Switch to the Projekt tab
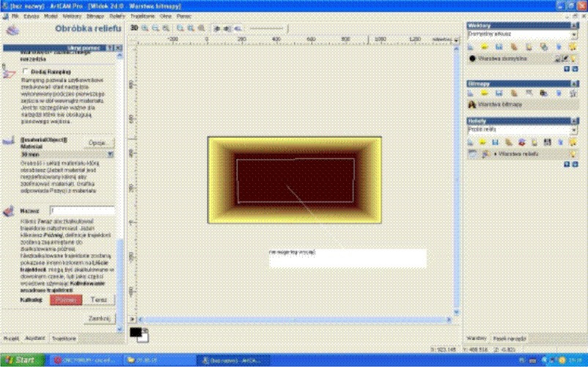 tap(11, 338)
